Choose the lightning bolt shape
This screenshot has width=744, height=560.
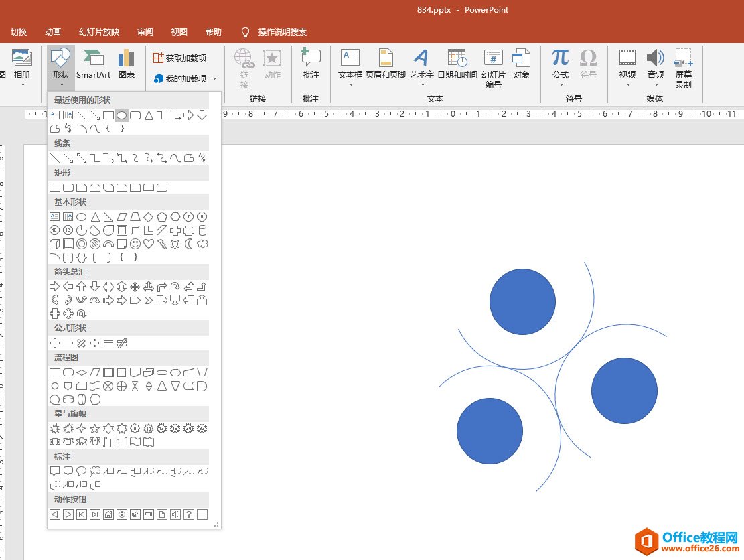pyautogui.click(x=162, y=244)
